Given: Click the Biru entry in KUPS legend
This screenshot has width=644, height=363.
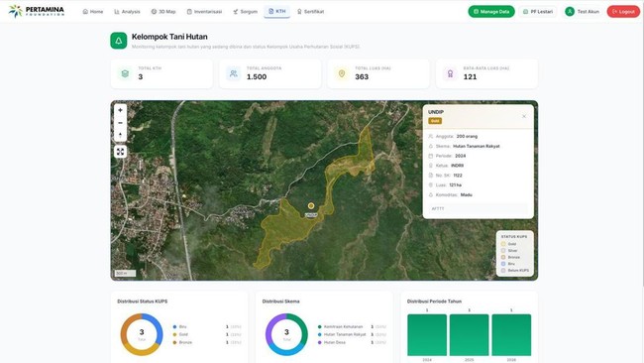Looking at the screenshot, I should click(x=207, y=327).
